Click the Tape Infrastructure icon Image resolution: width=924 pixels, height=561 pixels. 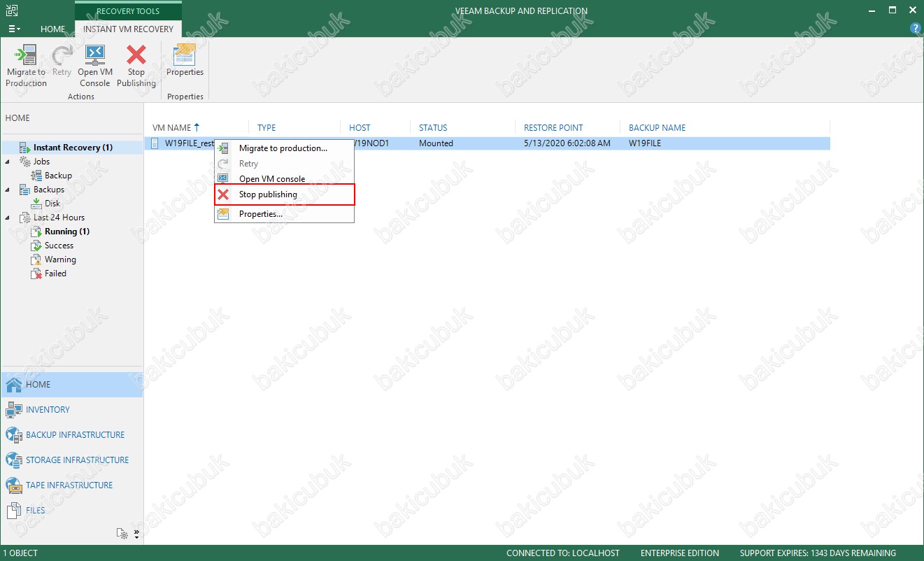[14, 485]
